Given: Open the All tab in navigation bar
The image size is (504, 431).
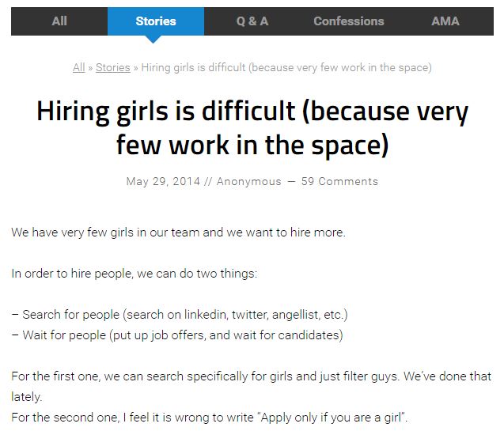Looking at the screenshot, I should click(x=59, y=21).
